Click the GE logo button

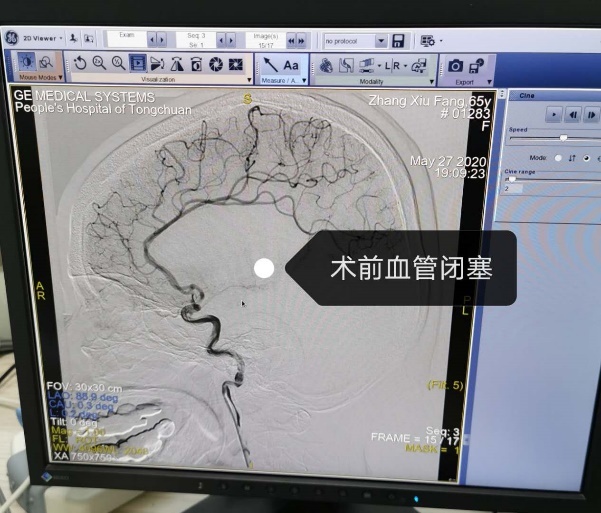click(x=12, y=38)
